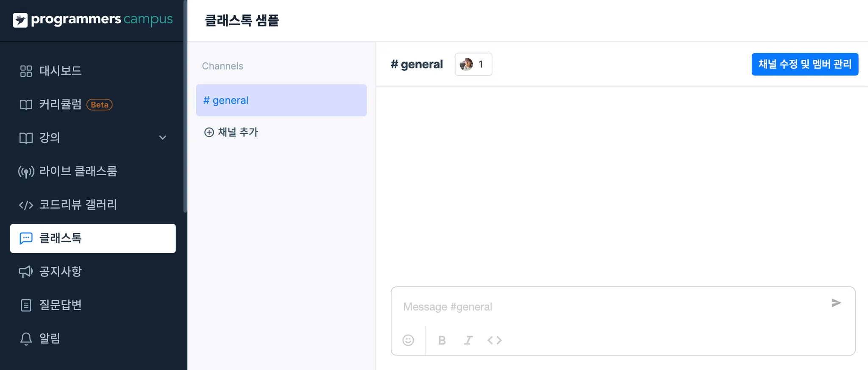This screenshot has width=868, height=370.
Task: Focus the Message #general input field
Action: point(610,307)
